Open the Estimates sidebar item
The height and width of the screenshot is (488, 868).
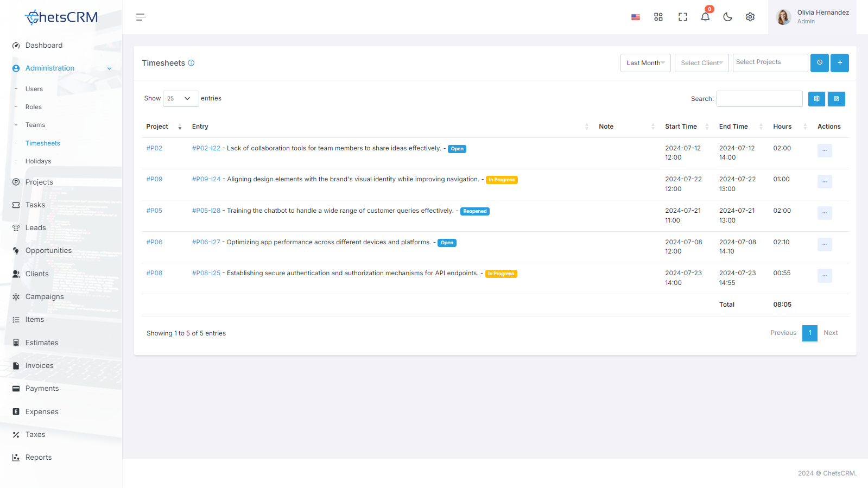(42, 343)
